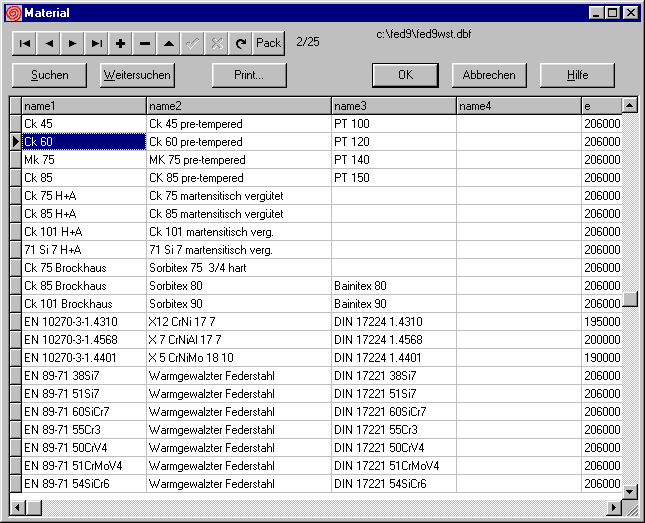Cancel with the Abbrechen button

pos(489,75)
